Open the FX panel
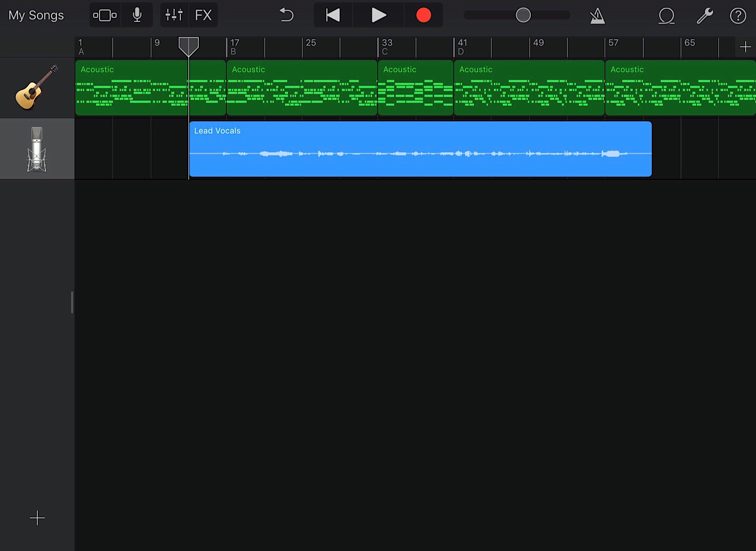Viewport: 756px width, 551px height. coord(203,15)
